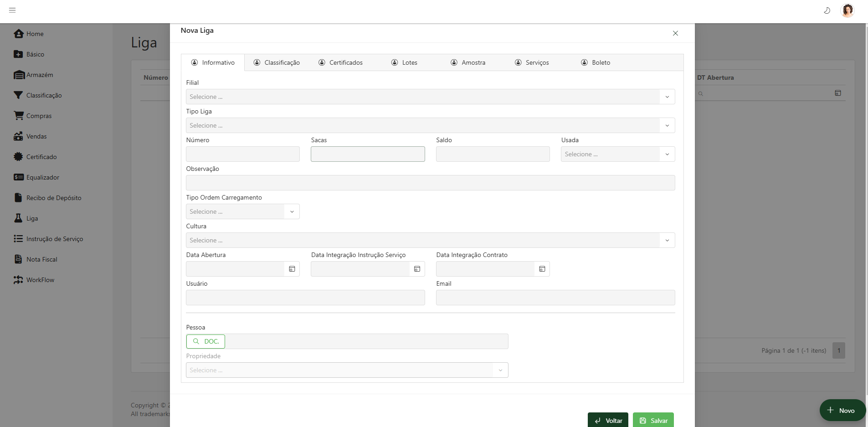Image resolution: width=868 pixels, height=427 pixels.
Task: Open calendar picker for Data Abertura
Action: 292,269
